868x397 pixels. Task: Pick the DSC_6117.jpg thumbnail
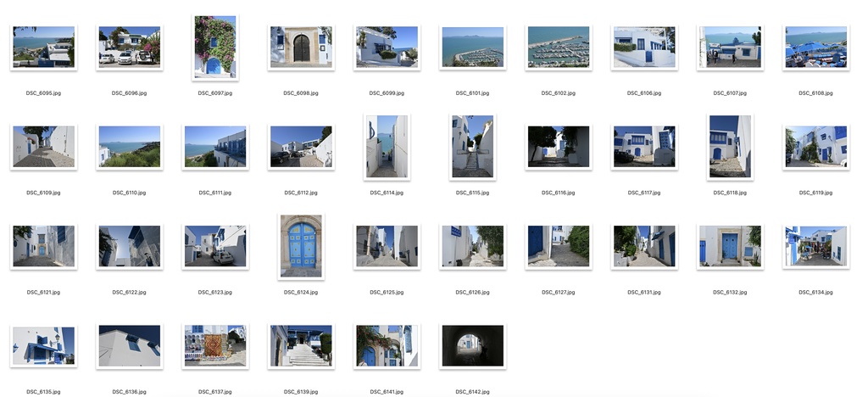point(644,147)
